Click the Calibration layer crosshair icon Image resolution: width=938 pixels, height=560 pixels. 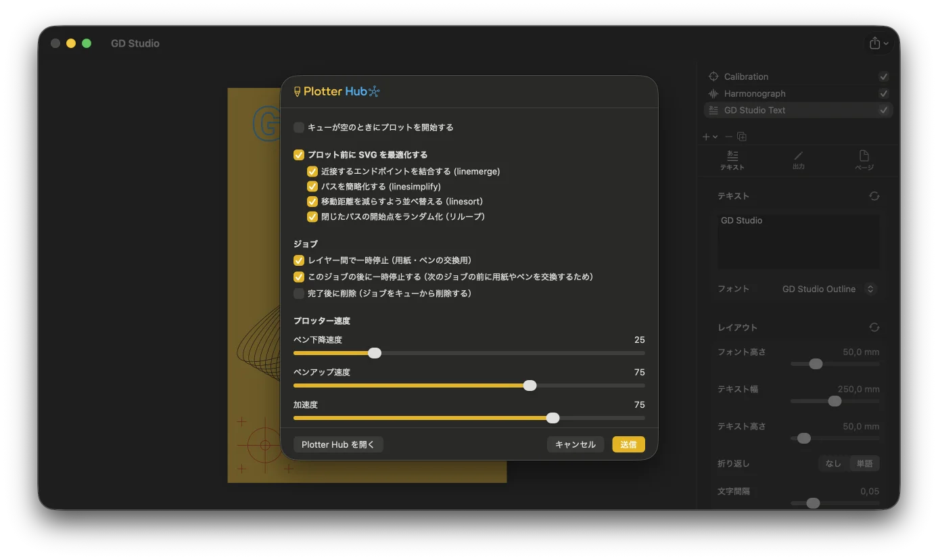(x=713, y=76)
